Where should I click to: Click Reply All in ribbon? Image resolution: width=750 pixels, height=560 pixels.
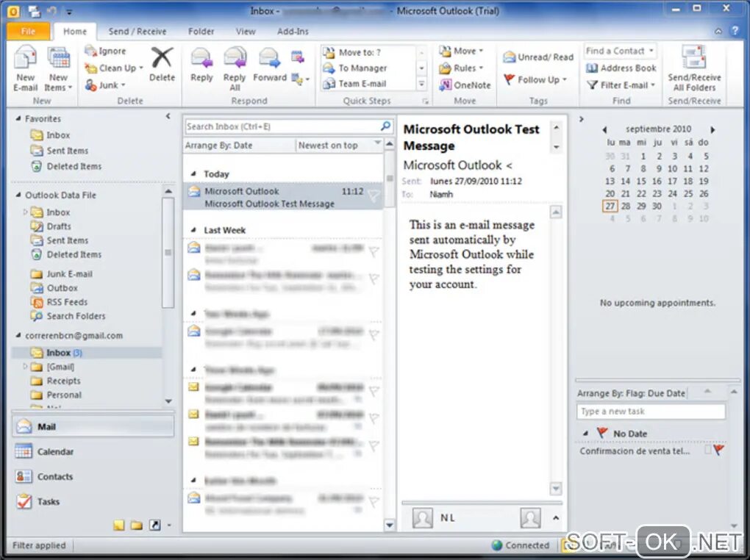[235, 69]
